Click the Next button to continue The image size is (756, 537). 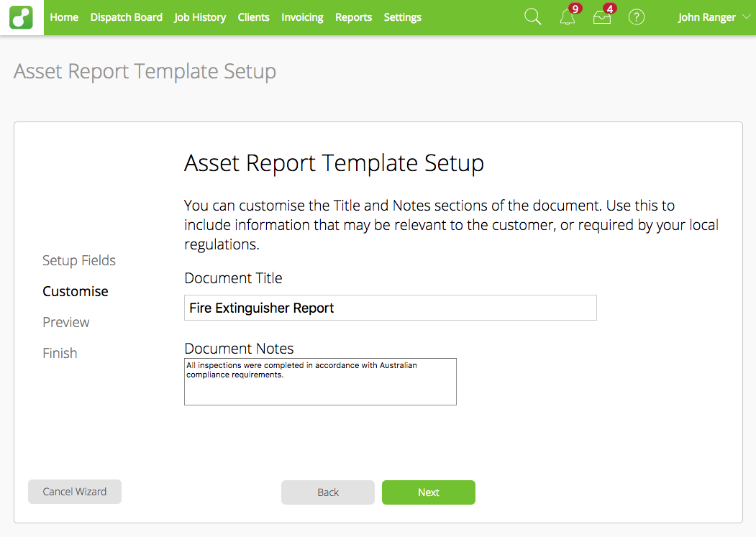point(428,492)
